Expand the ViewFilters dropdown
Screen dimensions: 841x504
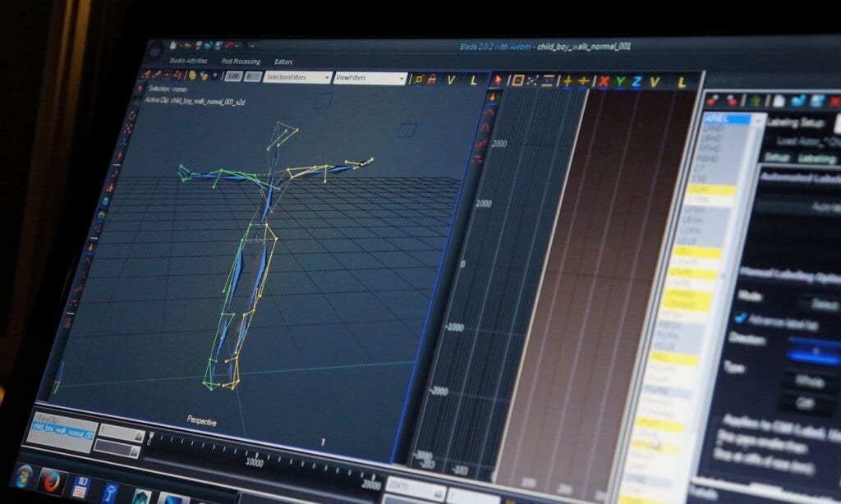point(370,78)
